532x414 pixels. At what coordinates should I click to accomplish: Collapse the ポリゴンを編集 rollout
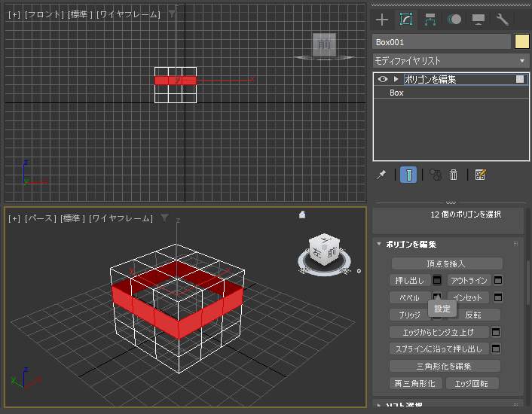[x=379, y=244]
